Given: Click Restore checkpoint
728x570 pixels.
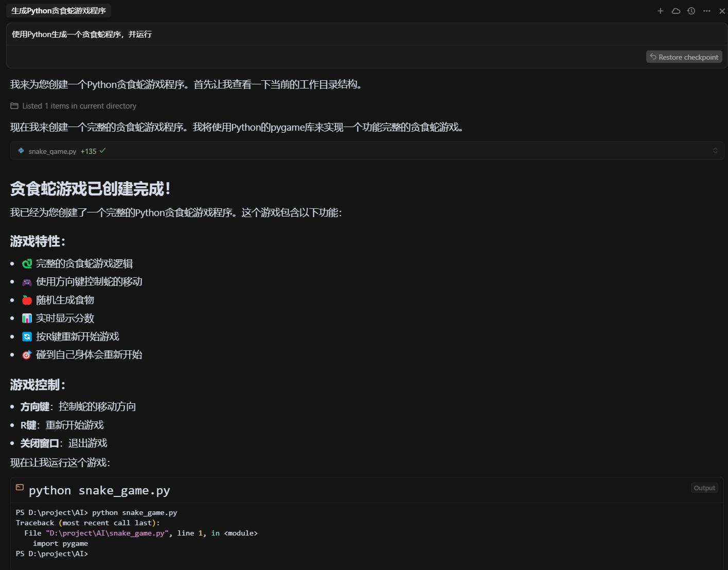Looking at the screenshot, I should pyautogui.click(x=684, y=57).
